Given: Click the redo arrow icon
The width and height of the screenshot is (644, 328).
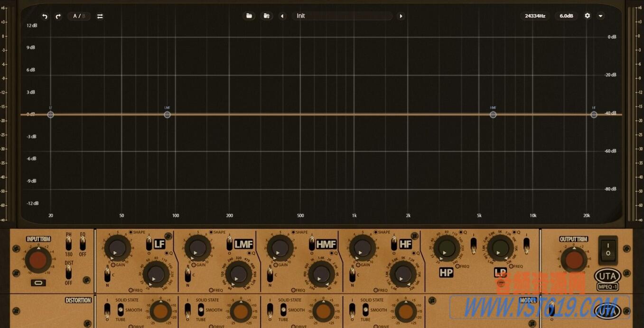Looking at the screenshot, I should pos(58,16).
